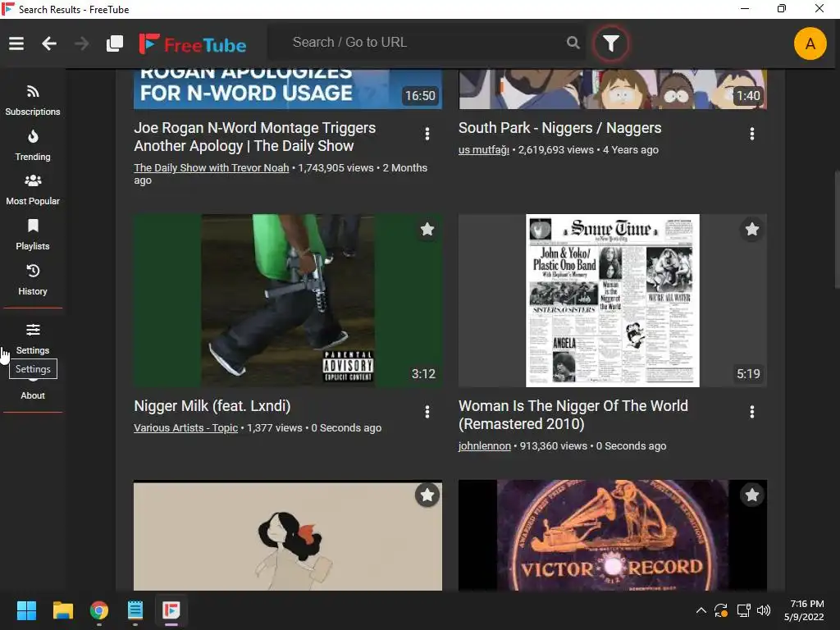Toggle the search filters funnel button

[x=610, y=43]
